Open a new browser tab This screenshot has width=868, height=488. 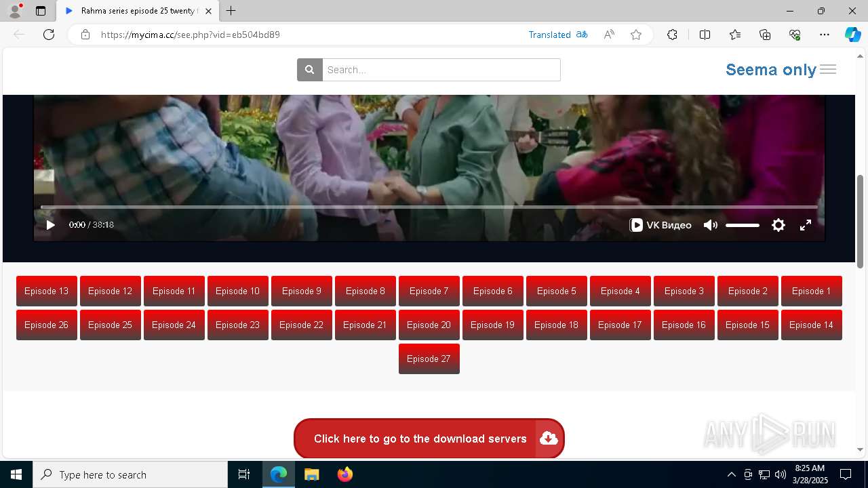click(231, 11)
